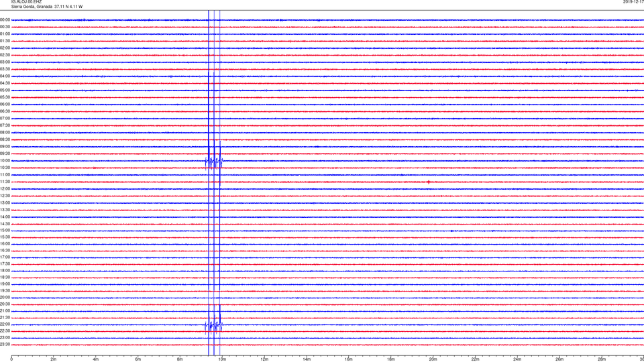Image resolution: width=644 pixels, height=362 pixels.
Task: Click the station code IG.ALOJ.00.EHZ header
Action: [x=26, y=1]
